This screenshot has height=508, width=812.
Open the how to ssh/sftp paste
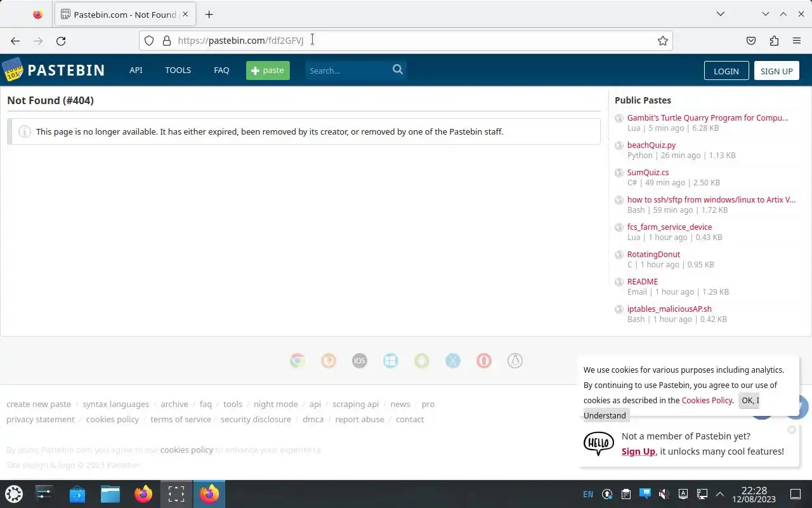711,199
